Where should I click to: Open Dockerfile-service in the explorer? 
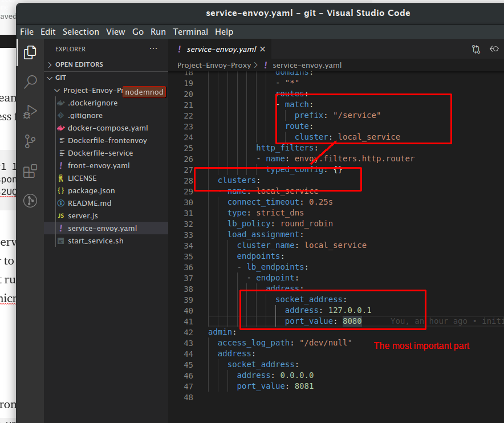100,153
